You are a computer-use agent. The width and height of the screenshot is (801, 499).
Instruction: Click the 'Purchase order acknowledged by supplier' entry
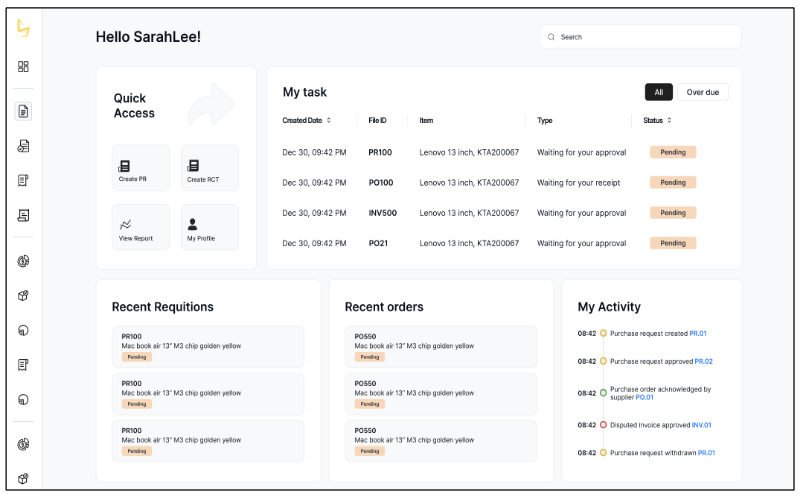click(661, 393)
